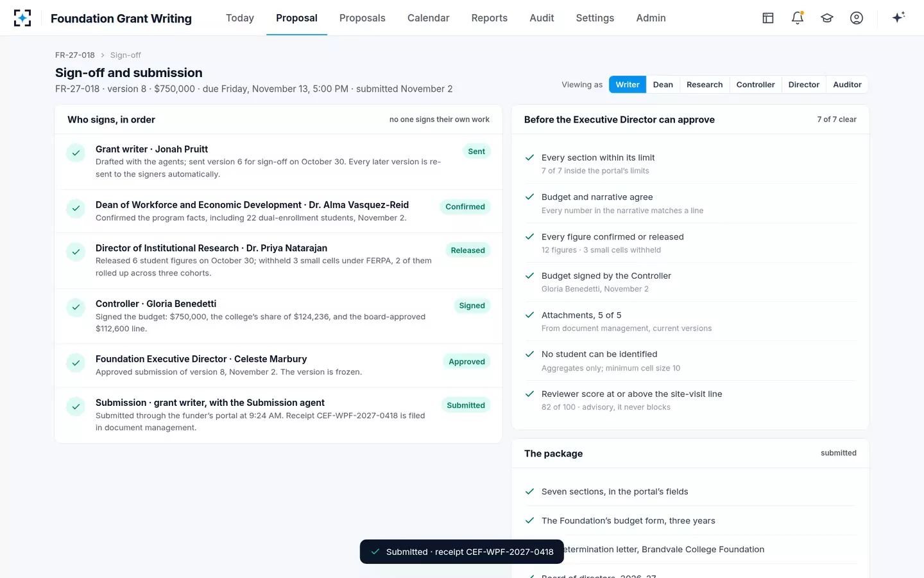
Task: Open the Admin tab
Action: pos(651,18)
